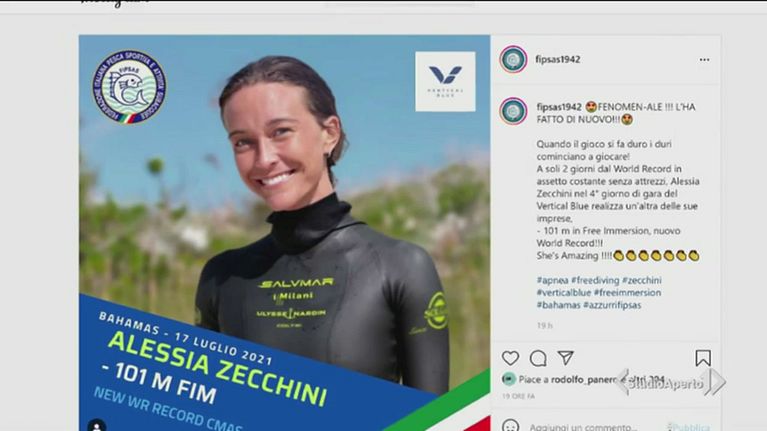Open rodolfo_panero liker profile link
Screen dimensions: 767x431
pyautogui.click(x=583, y=379)
